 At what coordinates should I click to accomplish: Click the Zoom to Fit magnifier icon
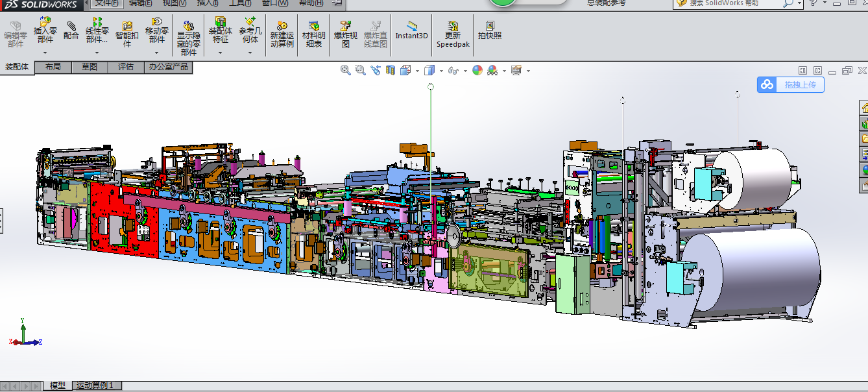(346, 70)
